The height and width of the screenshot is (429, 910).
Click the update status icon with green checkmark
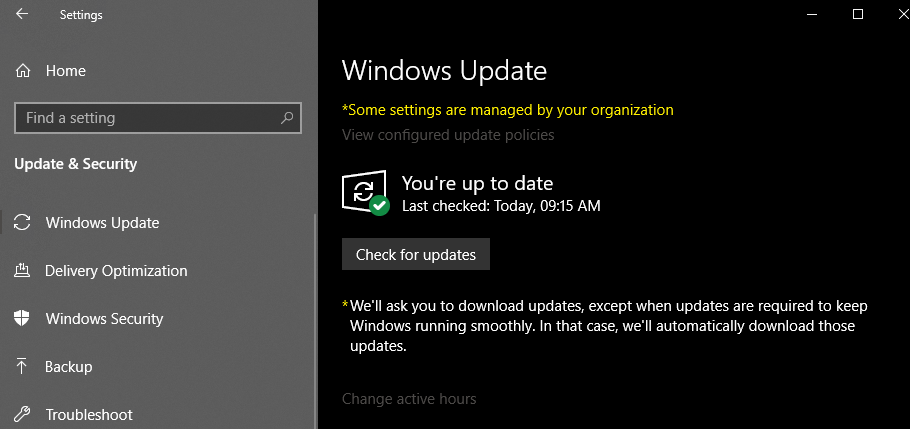(x=364, y=192)
